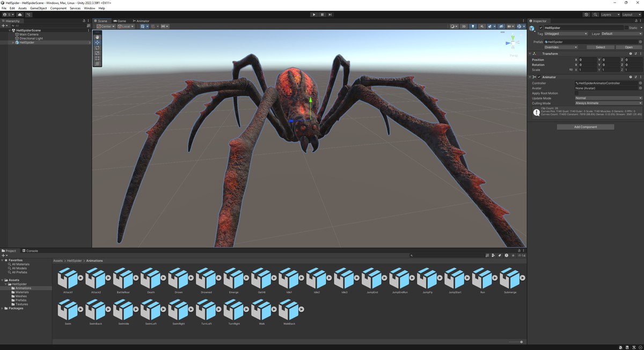Screen dimensions: 644x350
Task: Select the Hand view tool
Action: (97, 37)
